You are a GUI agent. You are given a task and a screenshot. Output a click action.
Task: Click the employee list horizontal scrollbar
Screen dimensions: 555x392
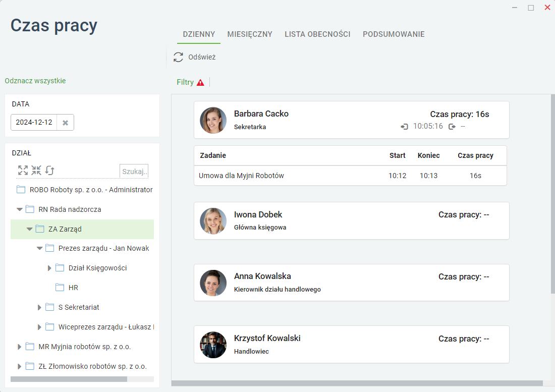(x=357, y=383)
